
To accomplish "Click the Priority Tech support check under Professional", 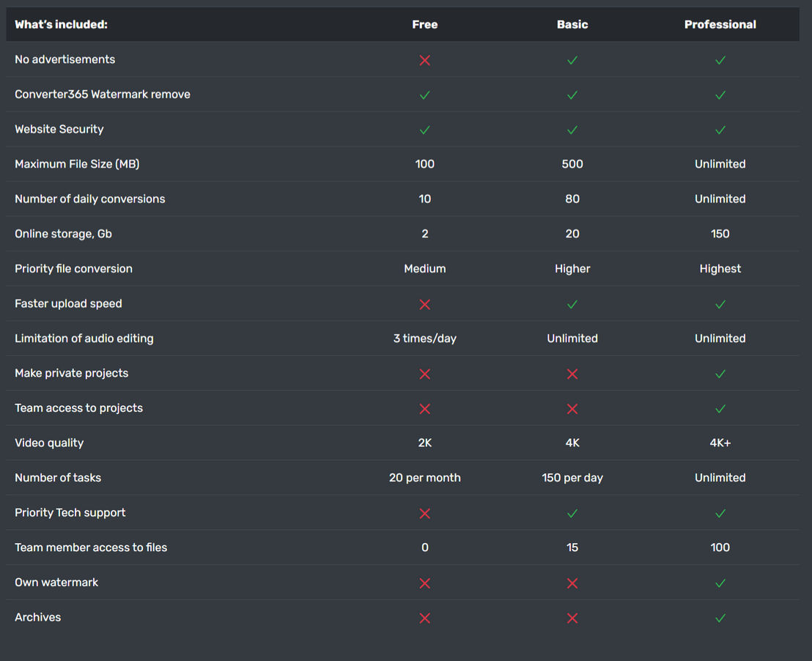I will tap(720, 514).
